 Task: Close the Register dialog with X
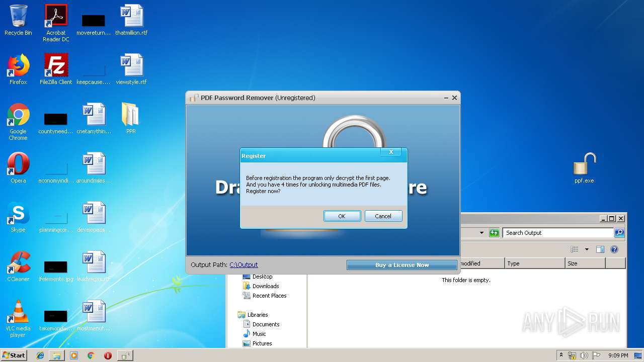pos(391,152)
